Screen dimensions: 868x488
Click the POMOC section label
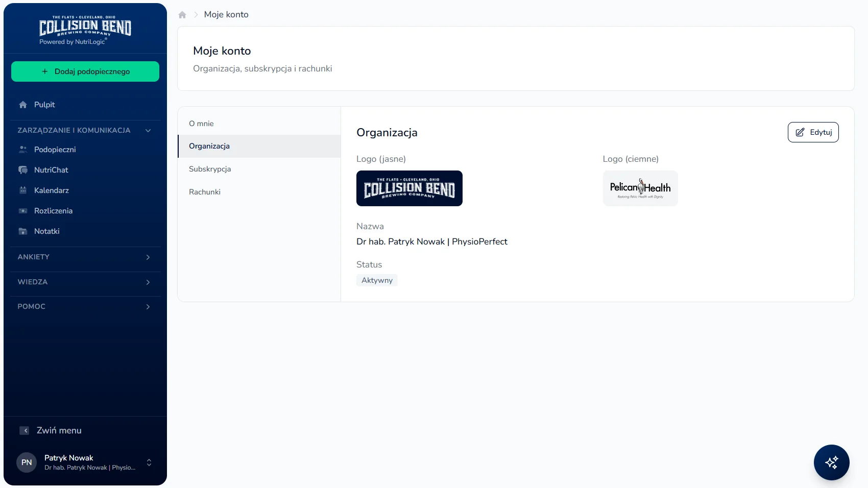tap(32, 307)
